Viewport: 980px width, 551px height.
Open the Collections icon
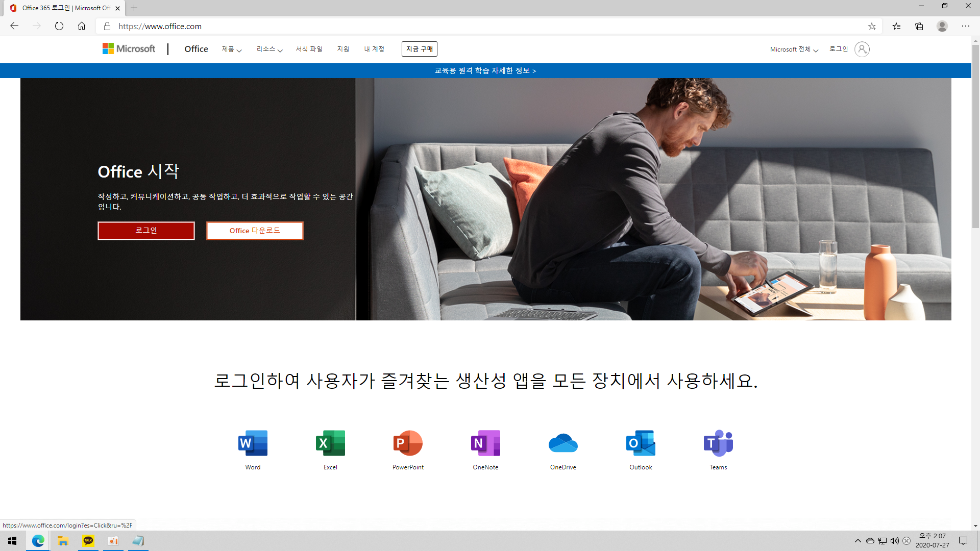pyautogui.click(x=919, y=26)
